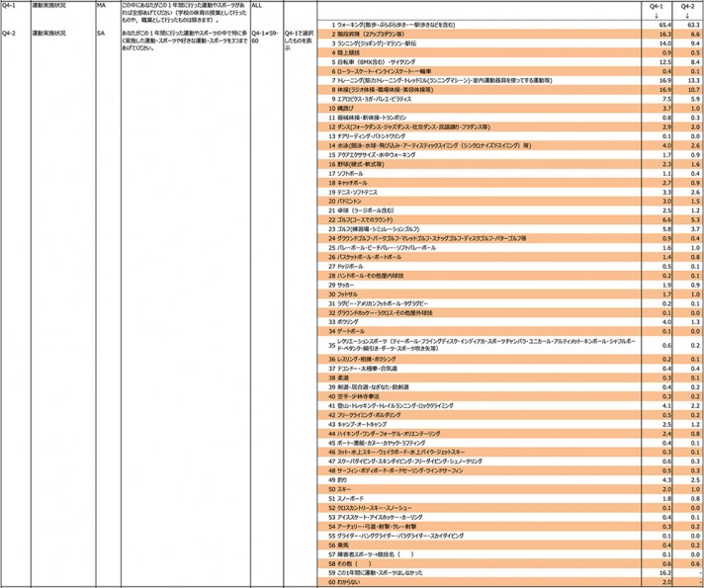Click the 'SA' answer type cell
Image resolution: width=704 pixels, height=588 pixels.
pos(101,34)
